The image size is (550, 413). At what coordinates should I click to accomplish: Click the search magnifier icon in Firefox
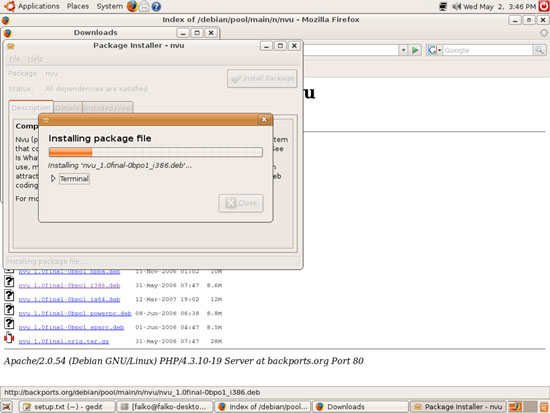[x=539, y=50]
